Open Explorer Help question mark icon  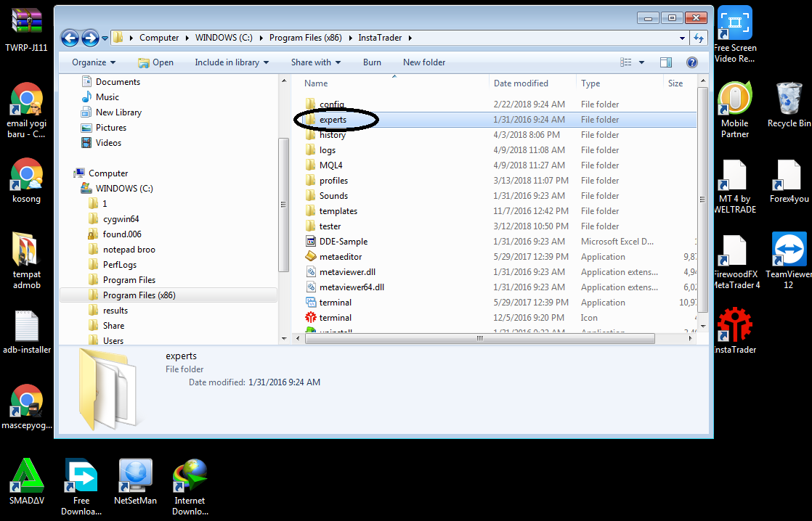coord(692,62)
